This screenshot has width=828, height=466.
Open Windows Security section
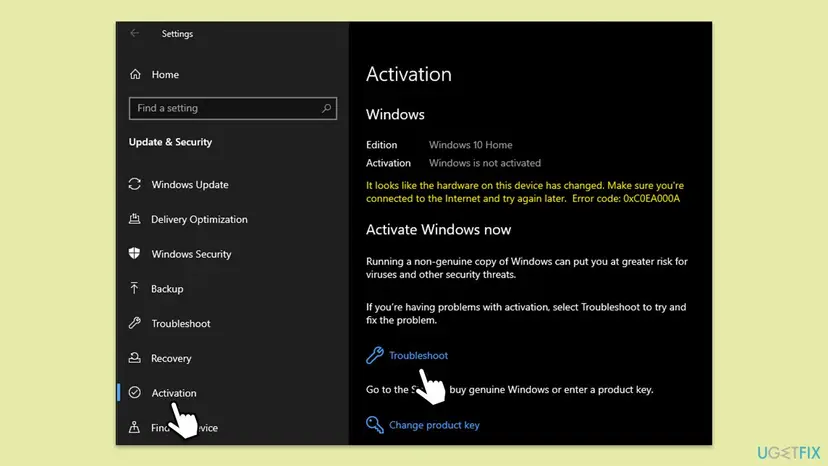191,254
